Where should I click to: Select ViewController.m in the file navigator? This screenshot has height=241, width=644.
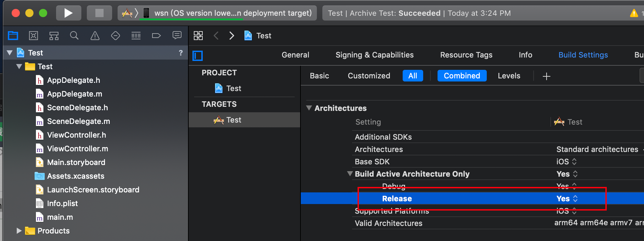click(77, 149)
